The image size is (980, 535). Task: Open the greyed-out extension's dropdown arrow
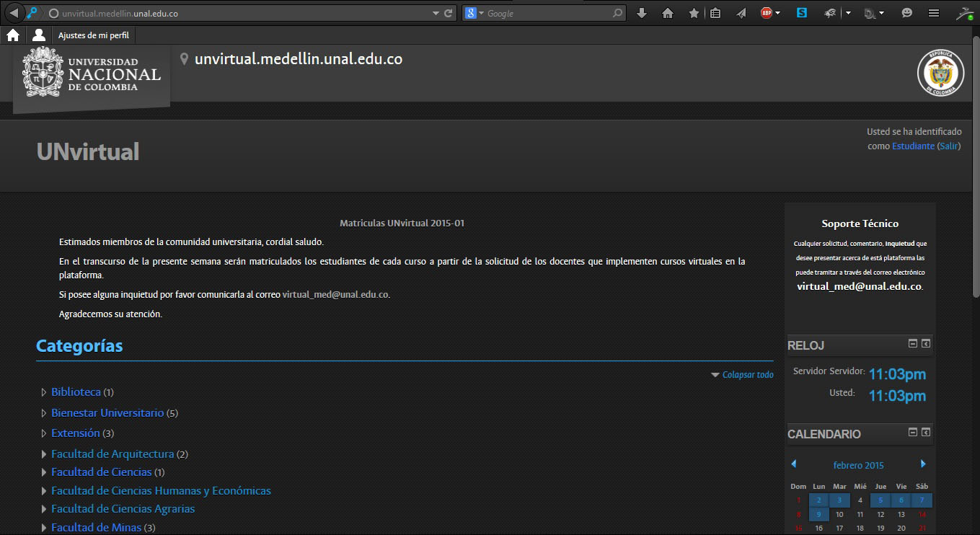pyautogui.click(x=881, y=13)
